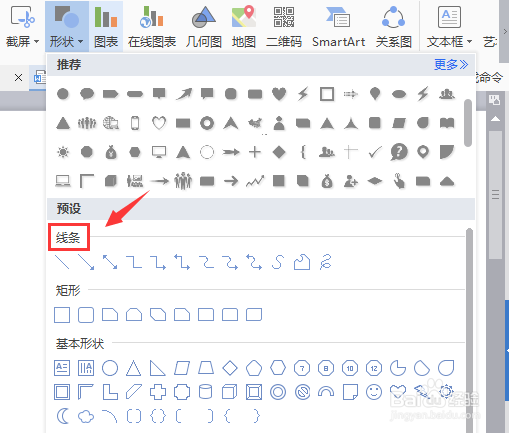
Task: Select the checkmark shape in recommended
Action: [375, 152]
